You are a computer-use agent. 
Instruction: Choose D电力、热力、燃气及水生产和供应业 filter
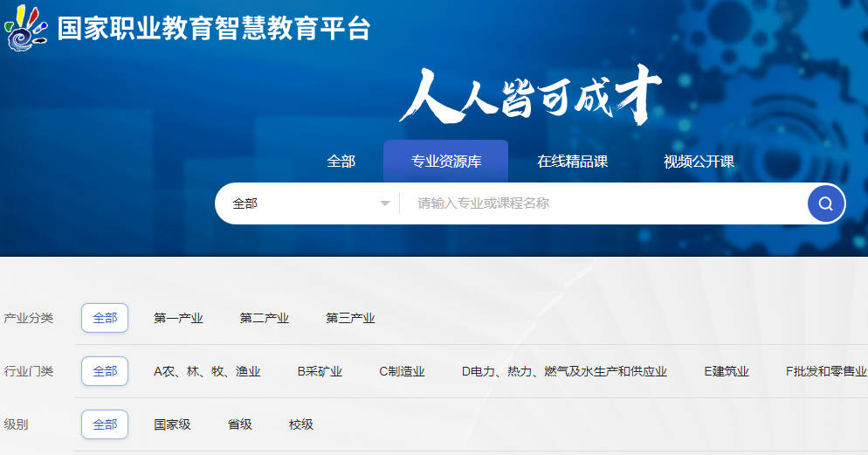565,371
